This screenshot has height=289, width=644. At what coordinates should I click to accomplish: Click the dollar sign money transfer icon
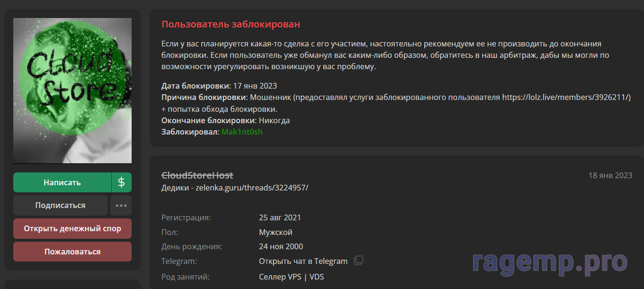click(x=121, y=182)
